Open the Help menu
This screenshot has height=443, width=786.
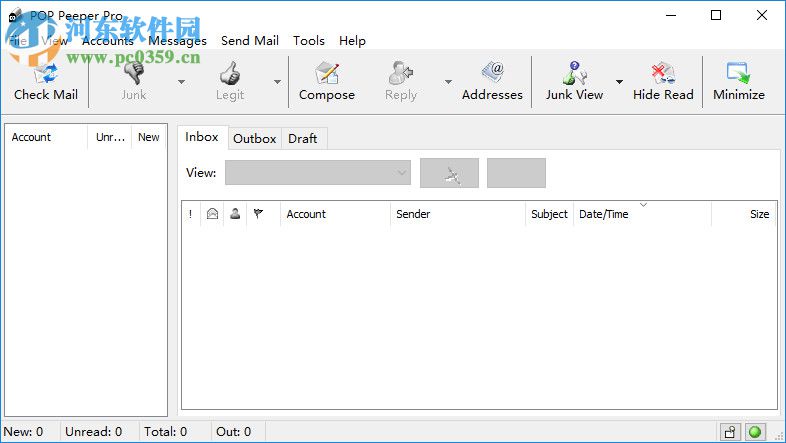[352, 41]
